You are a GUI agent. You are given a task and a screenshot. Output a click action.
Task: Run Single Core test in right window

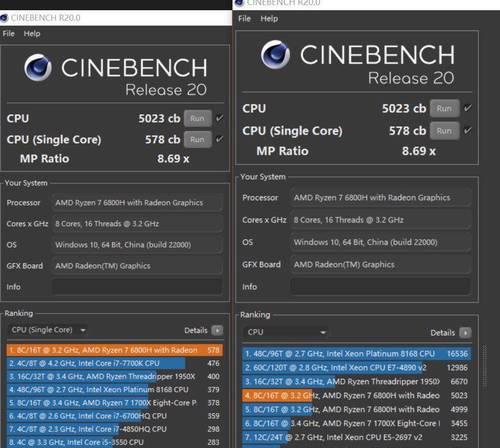444,131
